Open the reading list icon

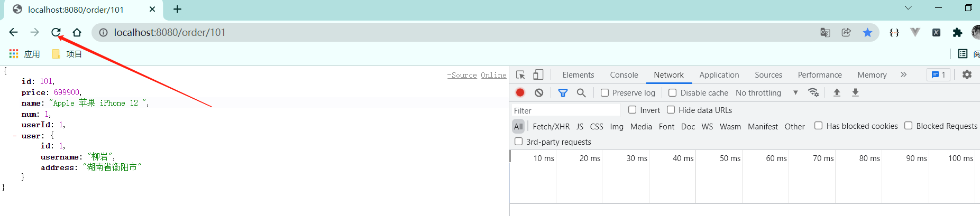[x=963, y=54]
